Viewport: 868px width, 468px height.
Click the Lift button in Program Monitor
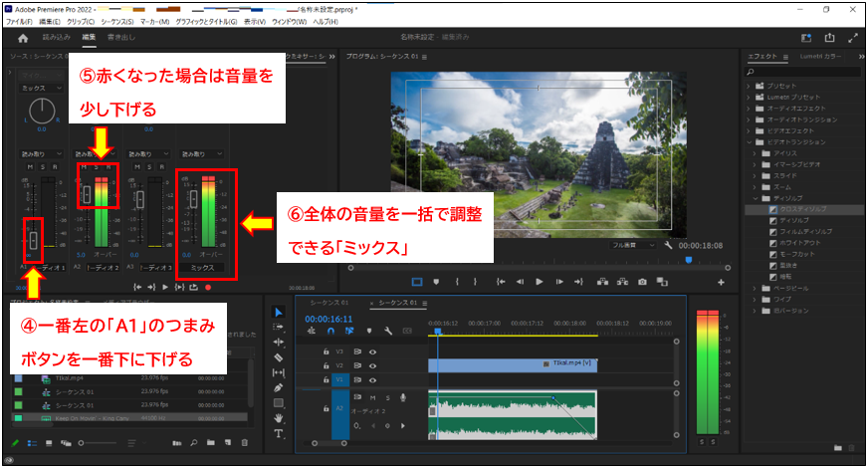(x=603, y=282)
